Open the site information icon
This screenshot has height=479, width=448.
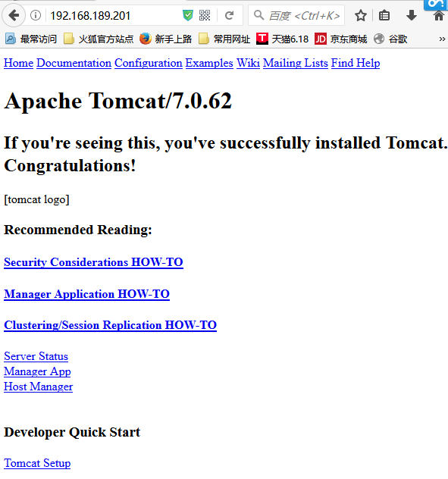[x=36, y=15]
